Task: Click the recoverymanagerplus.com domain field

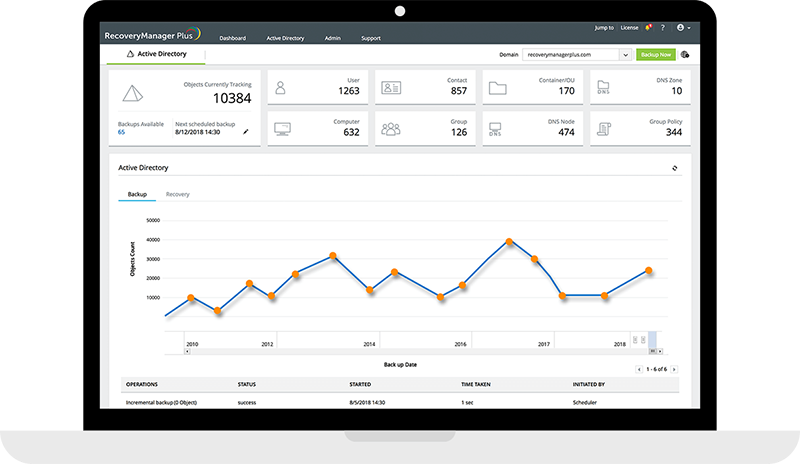Action: click(x=571, y=55)
